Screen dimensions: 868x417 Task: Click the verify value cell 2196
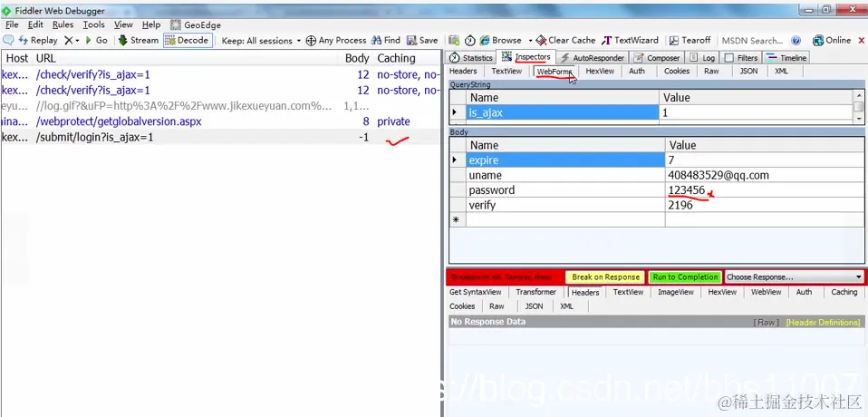pyautogui.click(x=765, y=205)
